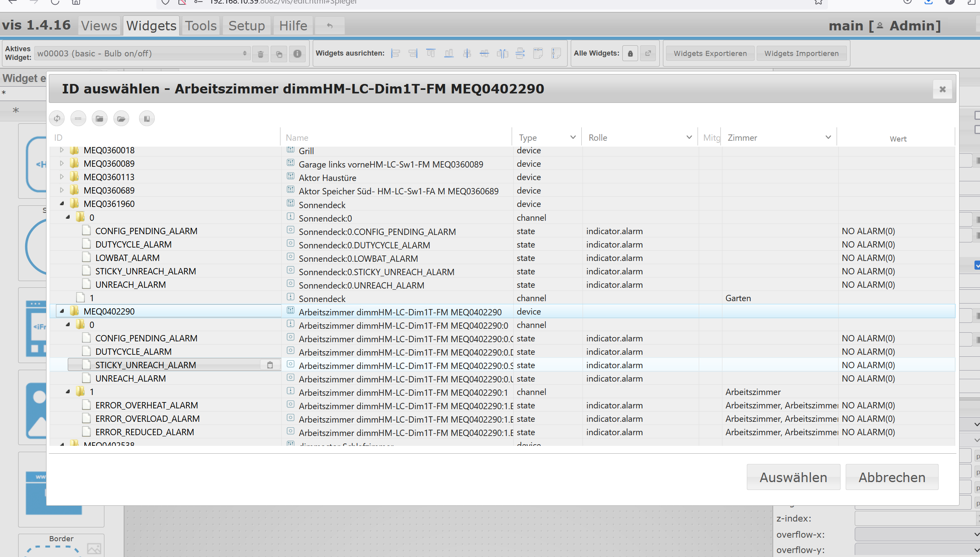Viewport: 980px width, 557px height.
Task: Click align widgets left icon
Action: 395,53
